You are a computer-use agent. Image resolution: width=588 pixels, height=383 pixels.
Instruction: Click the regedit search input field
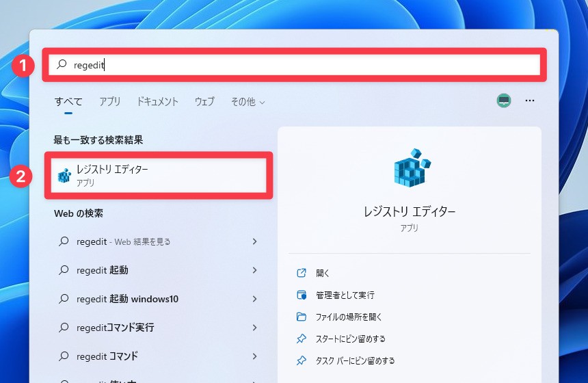[295, 65]
